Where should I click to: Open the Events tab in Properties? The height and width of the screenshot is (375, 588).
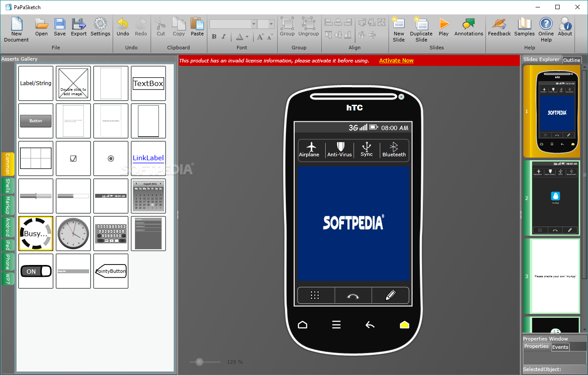coord(560,347)
